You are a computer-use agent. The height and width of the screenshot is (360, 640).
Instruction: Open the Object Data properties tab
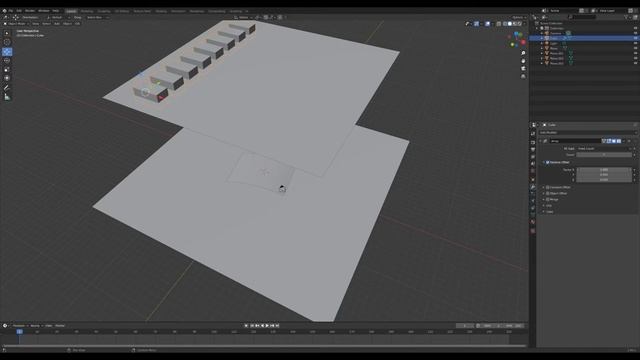pyautogui.click(x=533, y=215)
